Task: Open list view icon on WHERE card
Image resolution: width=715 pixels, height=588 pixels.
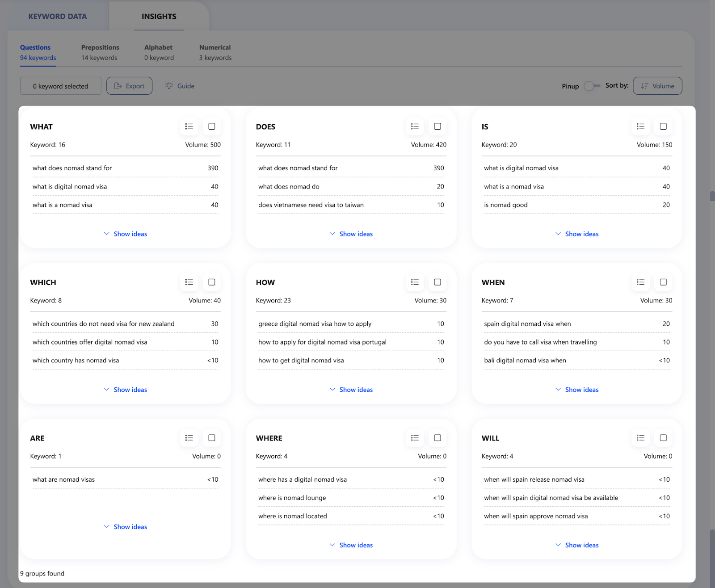Action: [415, 438]
